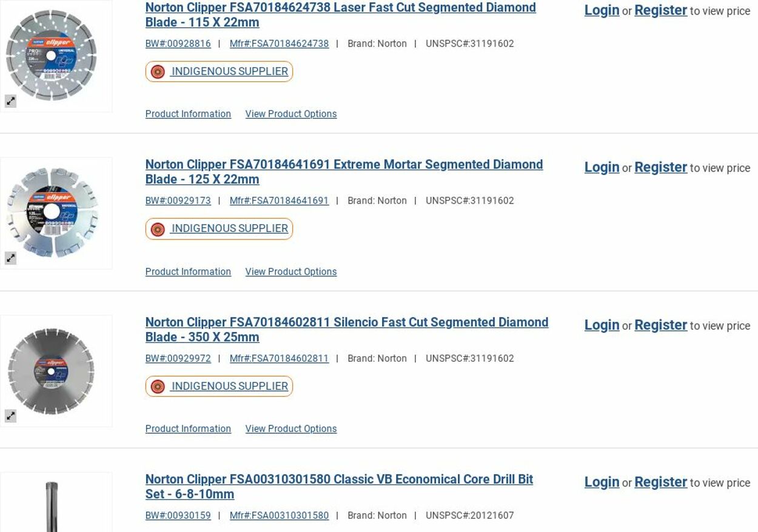
Task: Expand View Product Options for Laser Fast Cut blade
Action: (290, 114)
